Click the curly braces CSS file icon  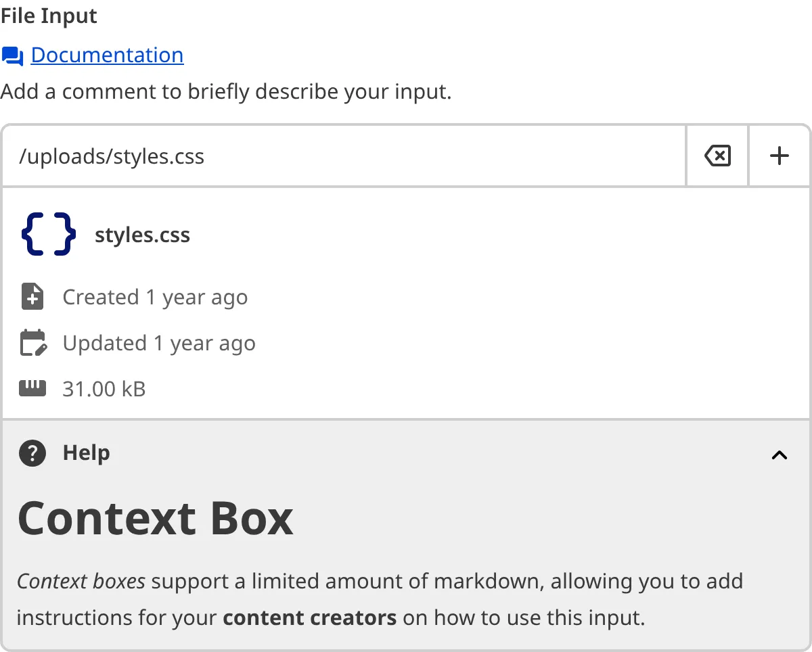(x=46, y=234)
